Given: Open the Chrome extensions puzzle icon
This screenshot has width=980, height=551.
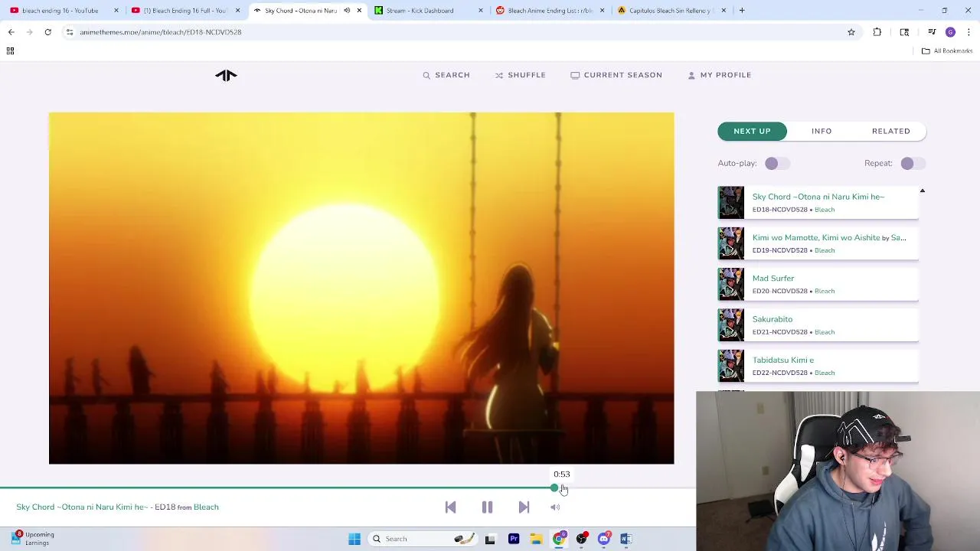Looking at the screenshot, I should click(877, 32).
